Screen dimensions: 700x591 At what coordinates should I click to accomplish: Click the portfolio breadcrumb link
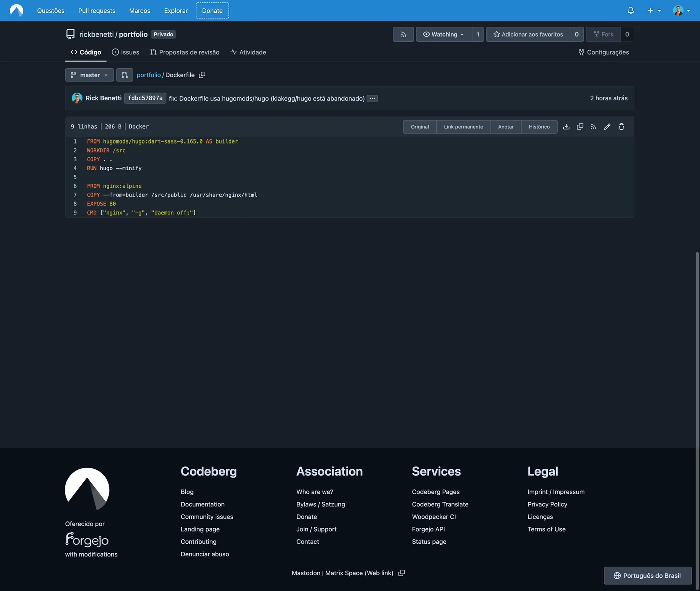149,75
